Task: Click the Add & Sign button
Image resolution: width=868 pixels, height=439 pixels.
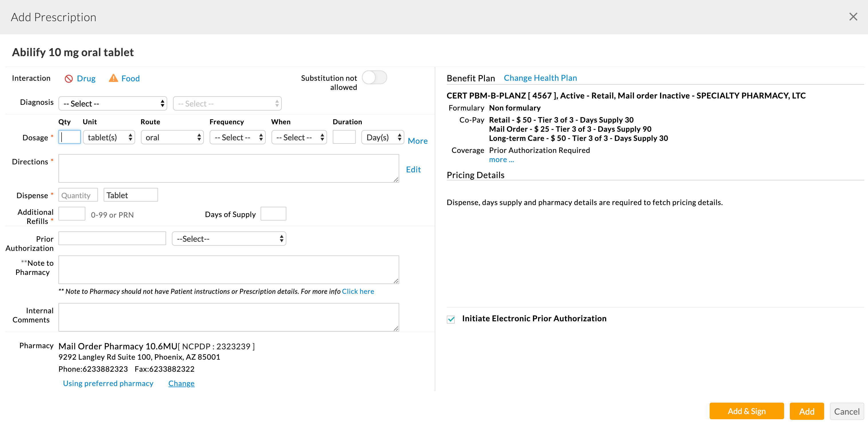Action: (x=746, y=411)
